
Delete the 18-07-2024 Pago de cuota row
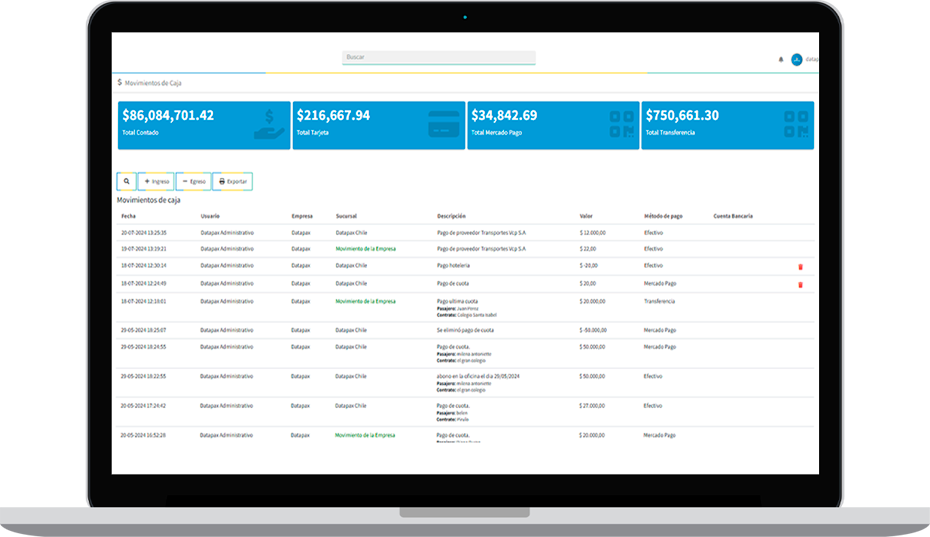[x=800, y=284]
